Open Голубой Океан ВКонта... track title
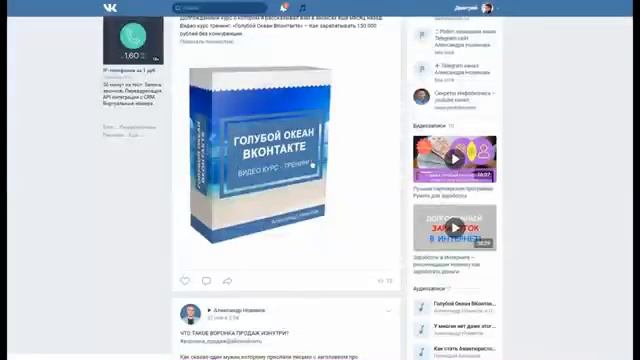The width and height of the screenshot is (640, 360). (x=464, y=304)
